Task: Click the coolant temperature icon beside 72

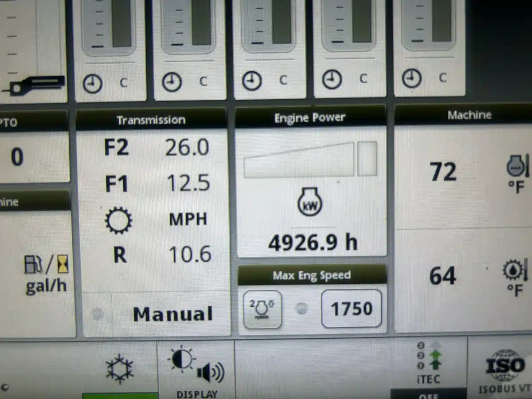Action: [x=517, y=167]
